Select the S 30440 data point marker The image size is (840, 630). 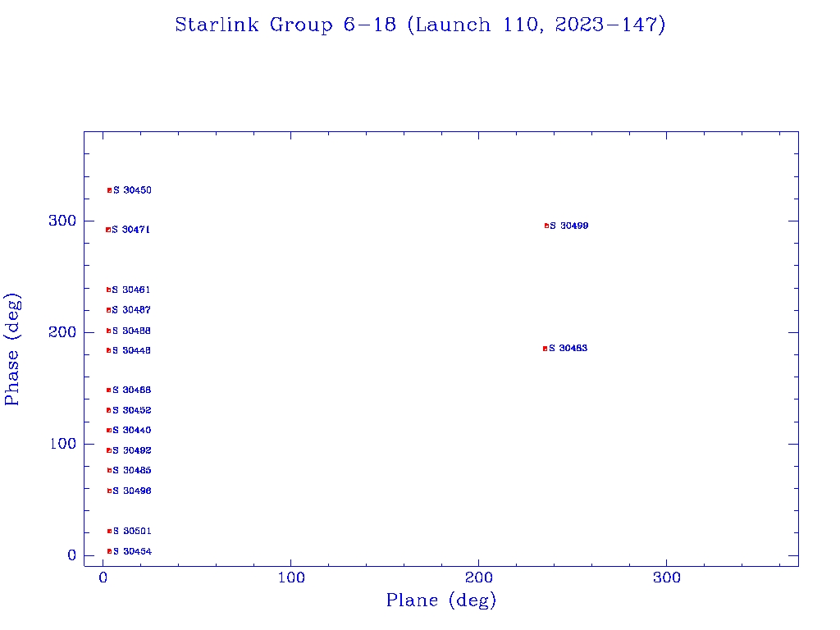pyautogui.click(x=108, y=430)
